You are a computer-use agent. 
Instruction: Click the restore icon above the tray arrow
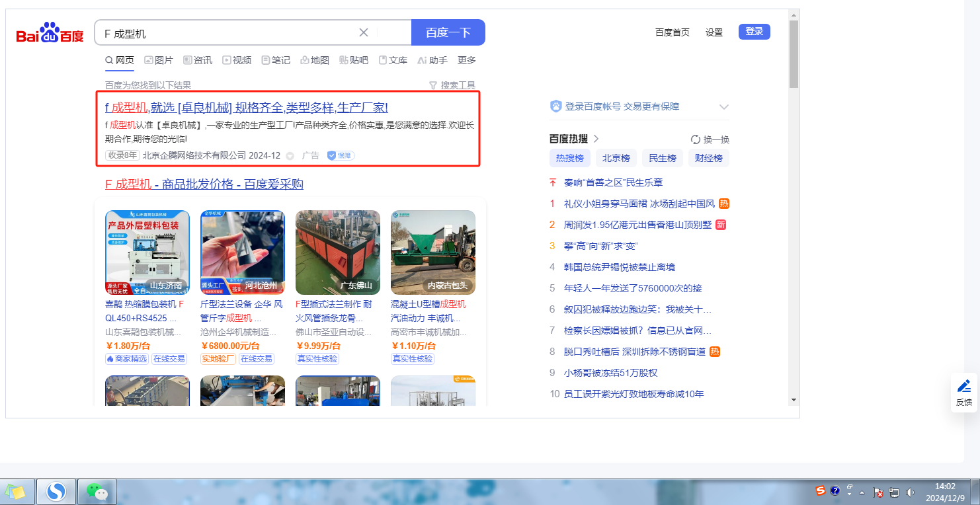(x=850, y=486)
